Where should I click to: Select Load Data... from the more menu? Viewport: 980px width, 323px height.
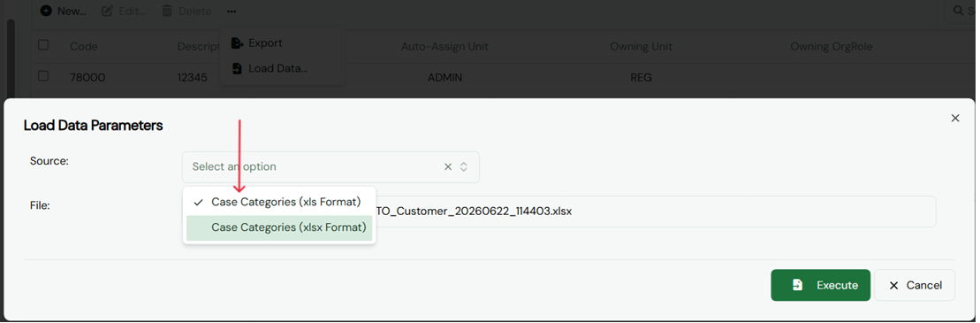282,68
